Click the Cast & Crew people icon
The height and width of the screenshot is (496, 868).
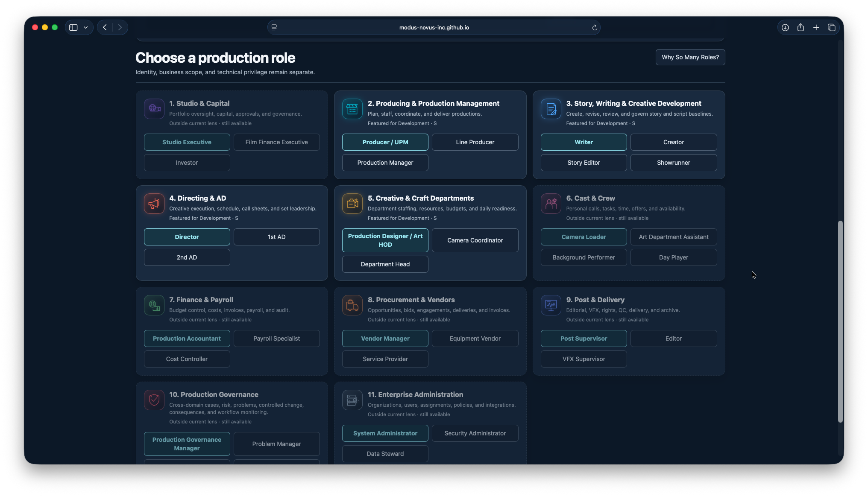click(551, 203)
